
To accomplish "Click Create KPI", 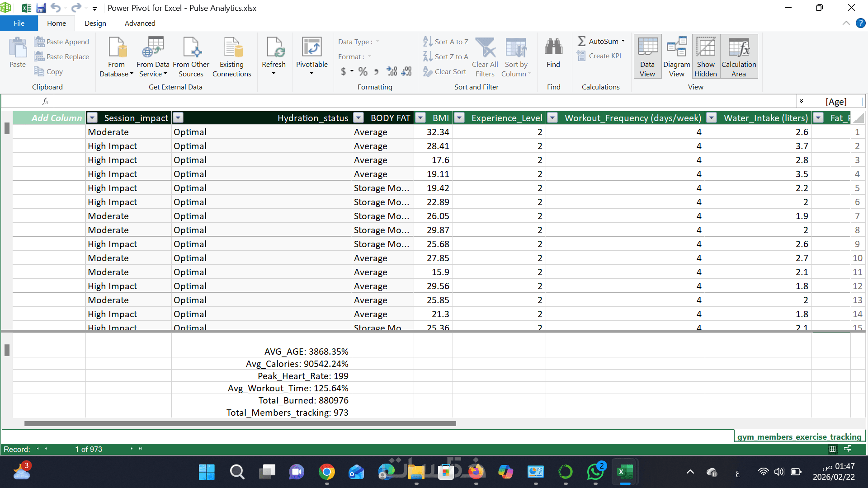I will point(599,56).
